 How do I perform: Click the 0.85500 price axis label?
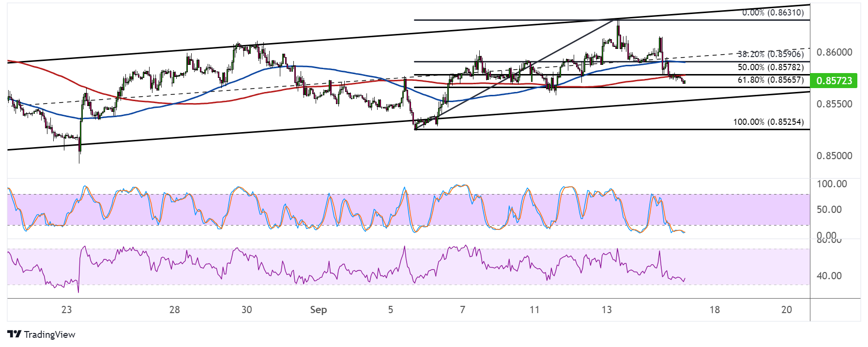coord(834,104)
